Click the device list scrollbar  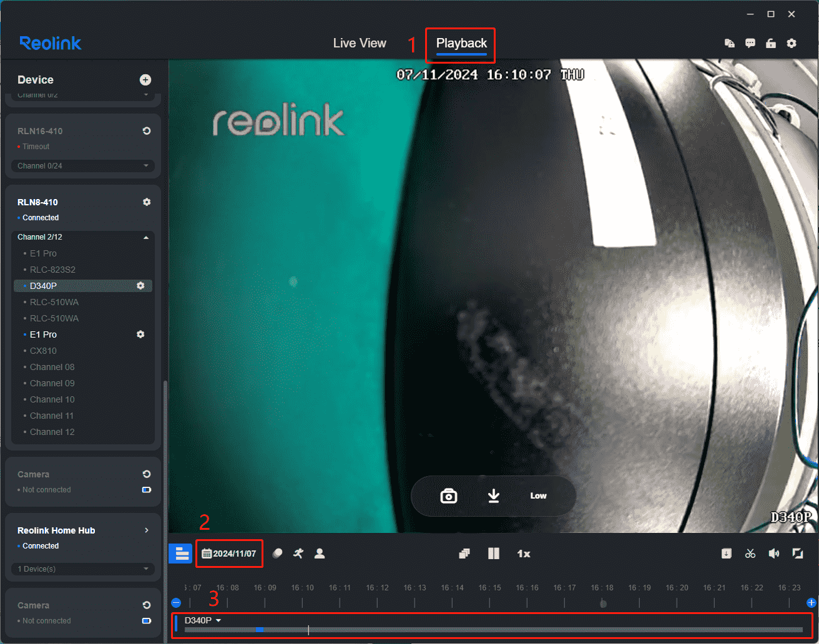pyautogui.click(x=165, y=510)
